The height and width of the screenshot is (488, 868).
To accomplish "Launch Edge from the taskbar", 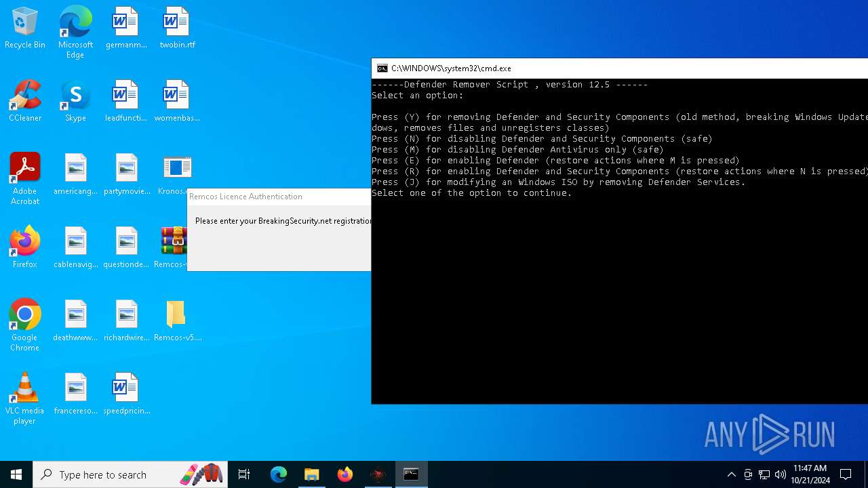I will (279, 474).
